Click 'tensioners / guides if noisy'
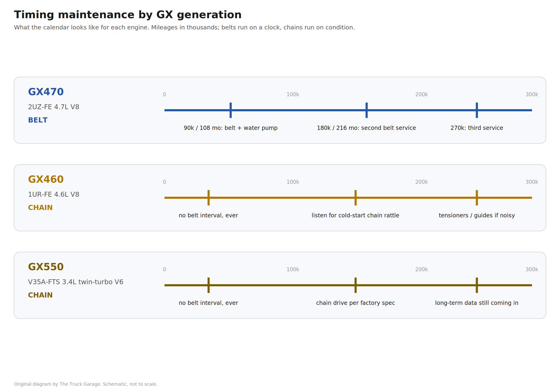The image size is (560, 392). (x=477, y=216)
